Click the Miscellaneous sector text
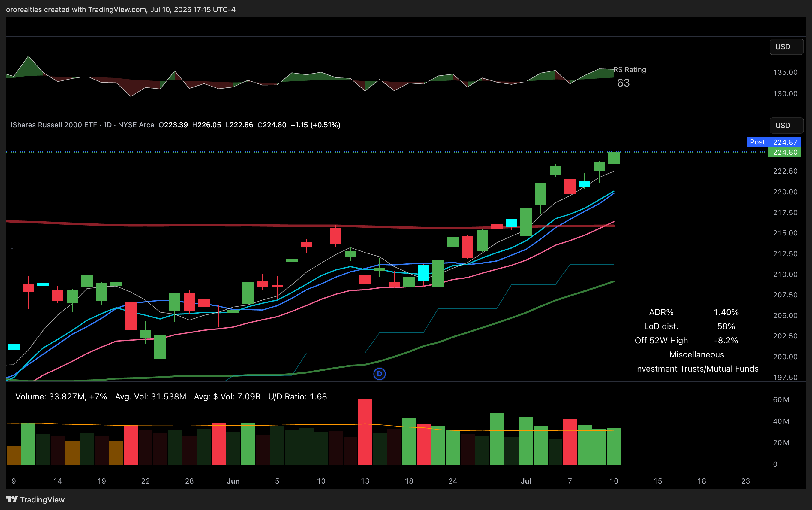812x510 pixels. pos(696,354)
